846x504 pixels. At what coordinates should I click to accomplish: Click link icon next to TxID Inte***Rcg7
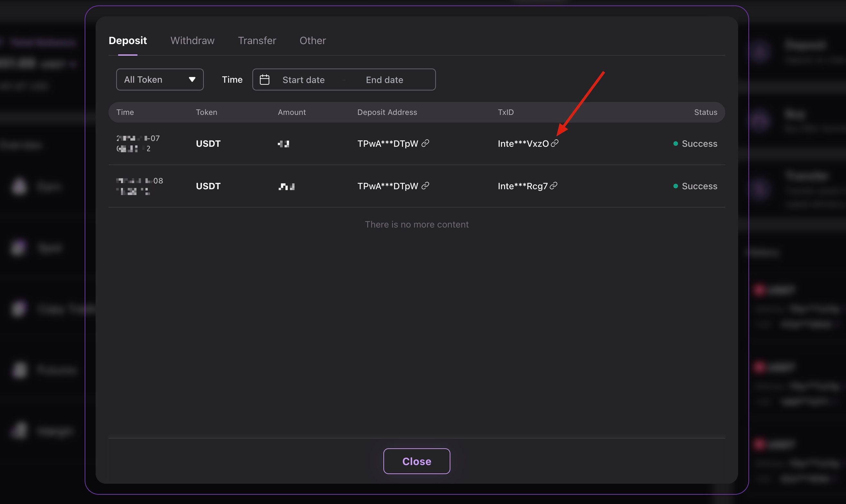(x=553, y=186)
